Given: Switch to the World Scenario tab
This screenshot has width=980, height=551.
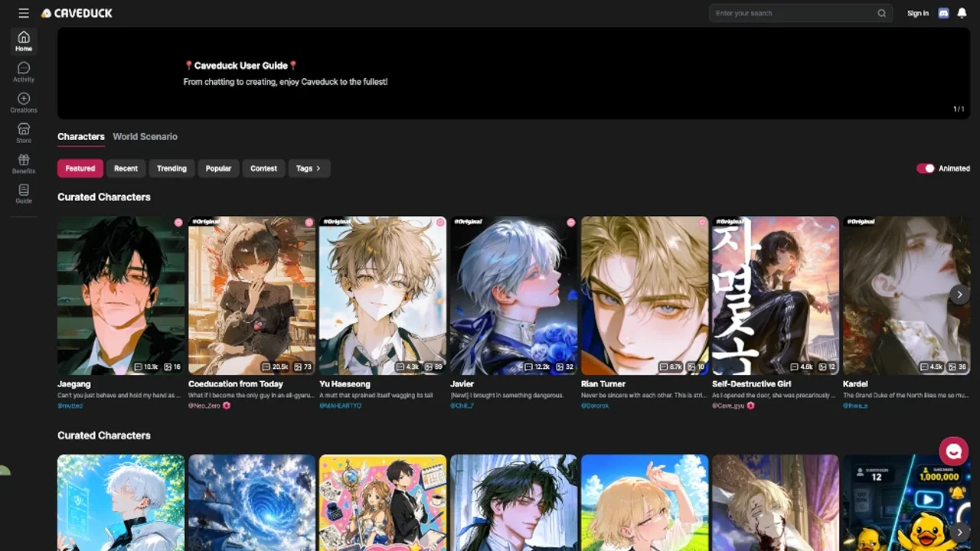Looking at the screenshot, I should tap(145, 136).
